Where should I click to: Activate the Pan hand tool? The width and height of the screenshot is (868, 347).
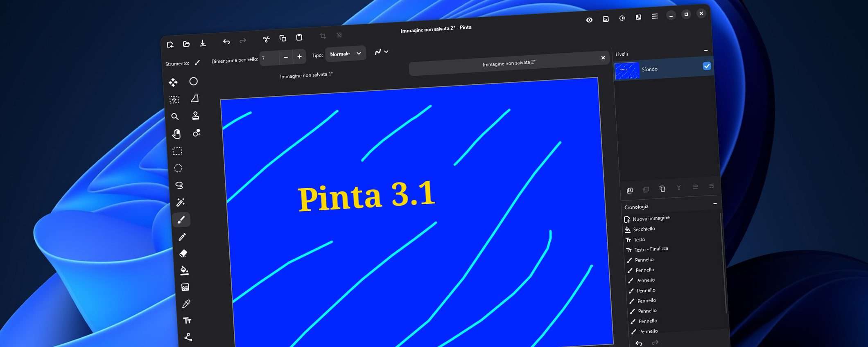point(176,134)
